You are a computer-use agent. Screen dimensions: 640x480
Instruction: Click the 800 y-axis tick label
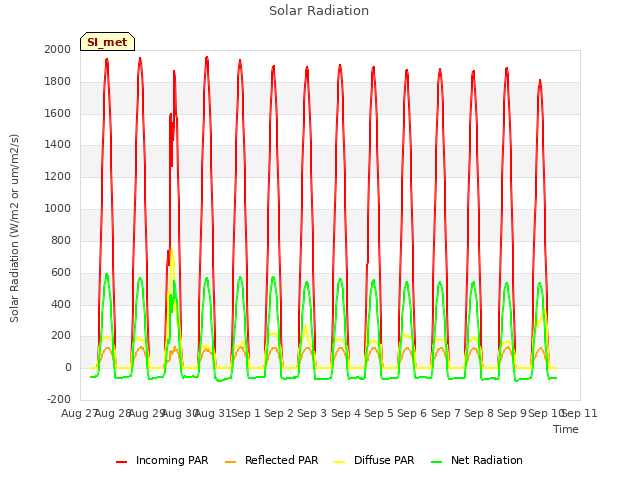tap(61, 240)
